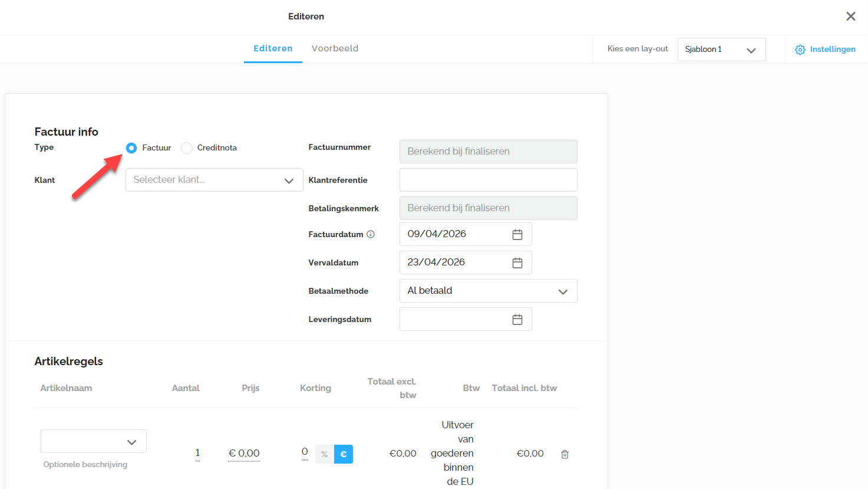Click the 'Artikelnaam' column header
Image resolution: width=868 pixels, height=489 pixels.
(66, 388)
